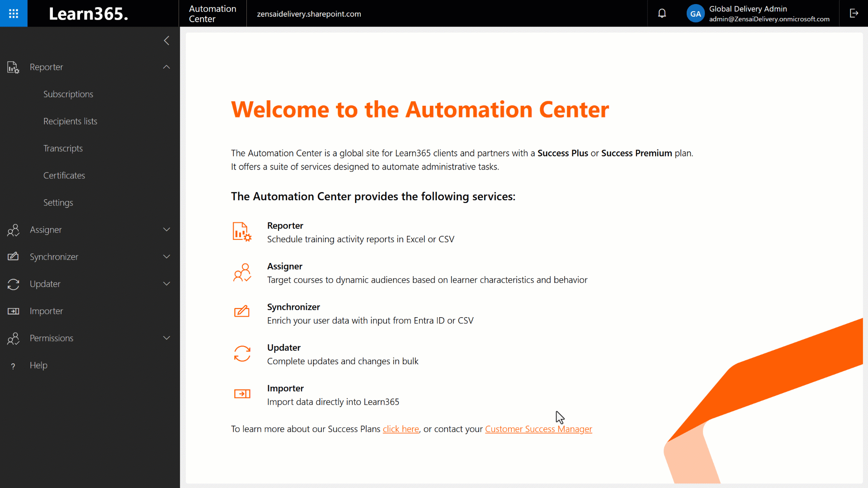The width and height of the screenshot is (868, 488).
Task: Open the Microsoft app launcher waffle icon
Action: (x=13, y=13)
